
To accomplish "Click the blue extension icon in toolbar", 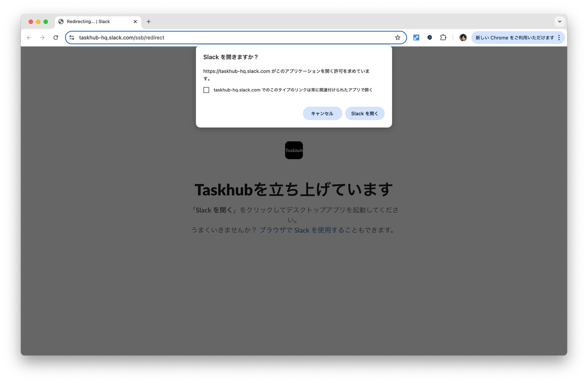I will point(416,38).
